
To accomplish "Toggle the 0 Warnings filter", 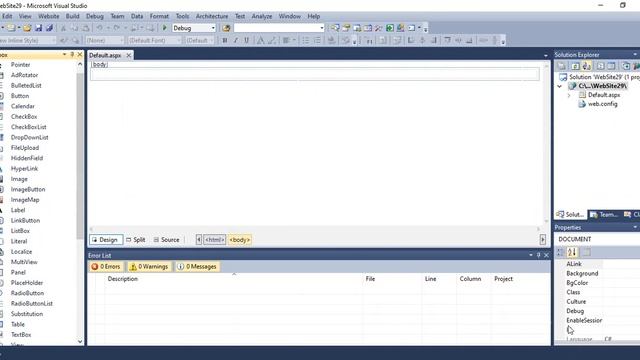I will (149, 267).
